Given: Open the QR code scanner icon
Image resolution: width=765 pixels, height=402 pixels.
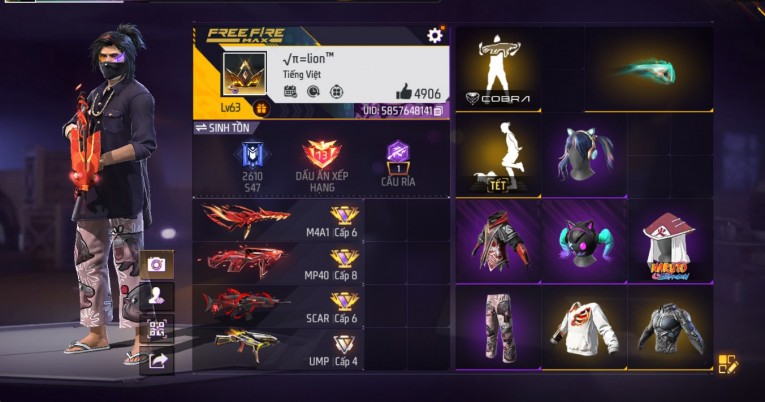Looking at the screenshot, I should tap(157, 328).
